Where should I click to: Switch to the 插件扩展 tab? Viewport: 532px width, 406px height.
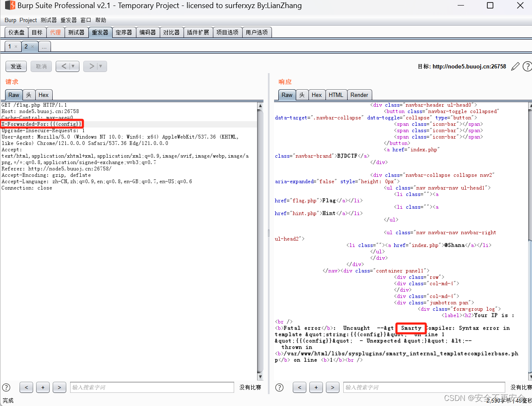pyautogui.click(x=198, y=32)
